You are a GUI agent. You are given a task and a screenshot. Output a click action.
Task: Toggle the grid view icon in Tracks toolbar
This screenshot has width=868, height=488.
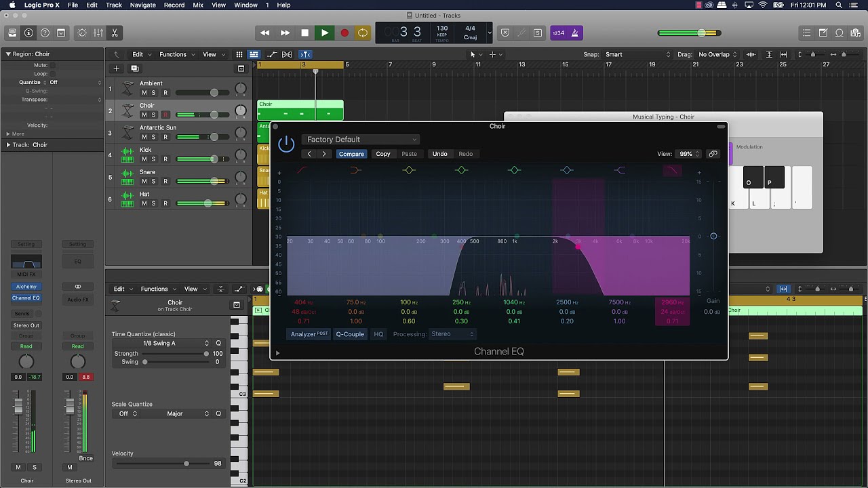[239, 54]
